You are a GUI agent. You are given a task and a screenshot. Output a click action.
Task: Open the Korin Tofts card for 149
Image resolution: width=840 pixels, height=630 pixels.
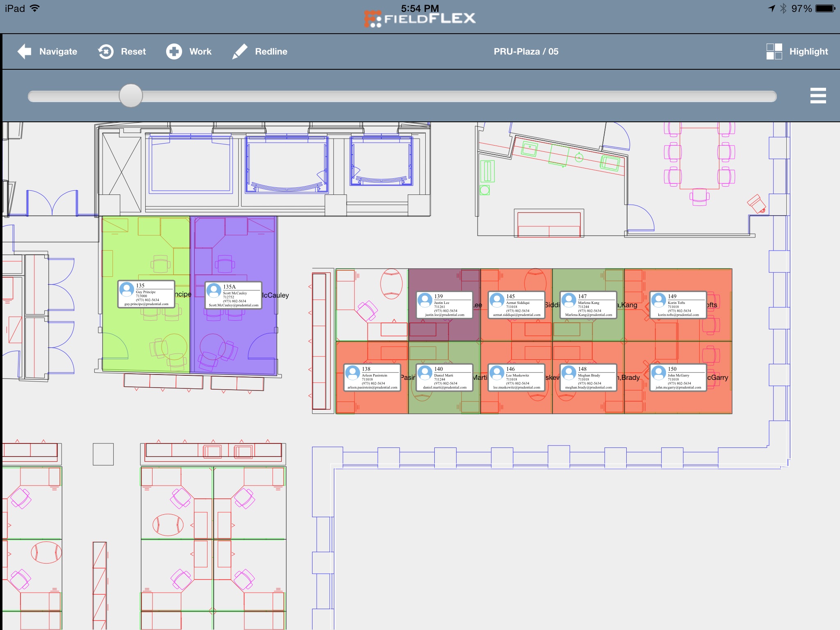coord(678,305)
